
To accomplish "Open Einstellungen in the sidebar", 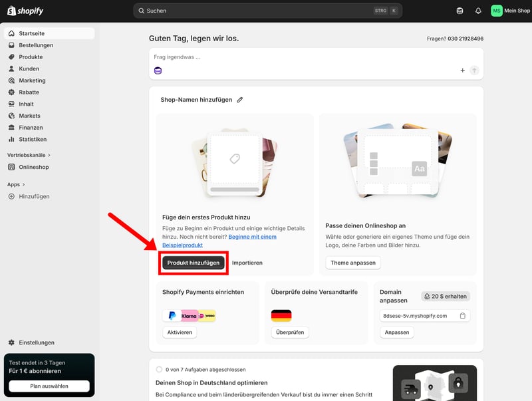I will 37,342.
